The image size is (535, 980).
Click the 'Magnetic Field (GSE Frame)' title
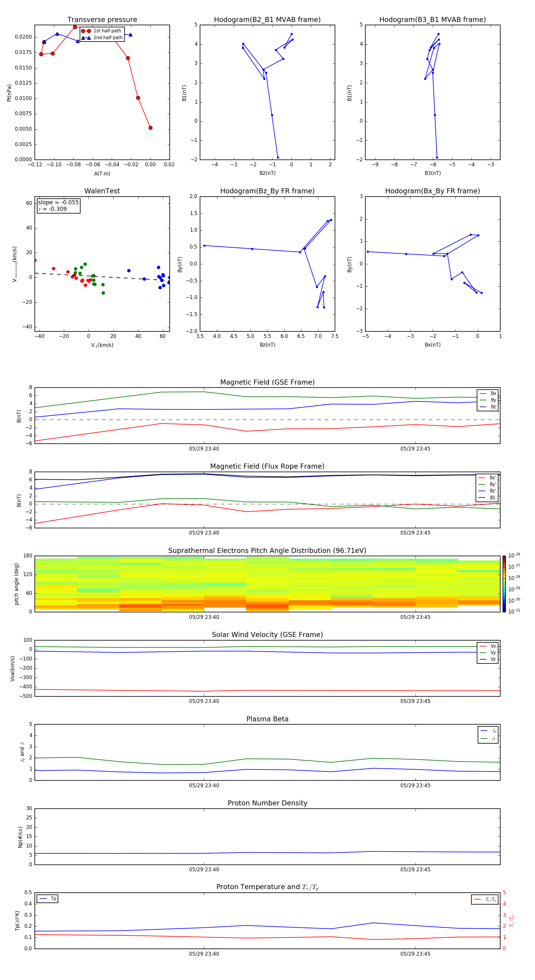click(x=267, y=382)
